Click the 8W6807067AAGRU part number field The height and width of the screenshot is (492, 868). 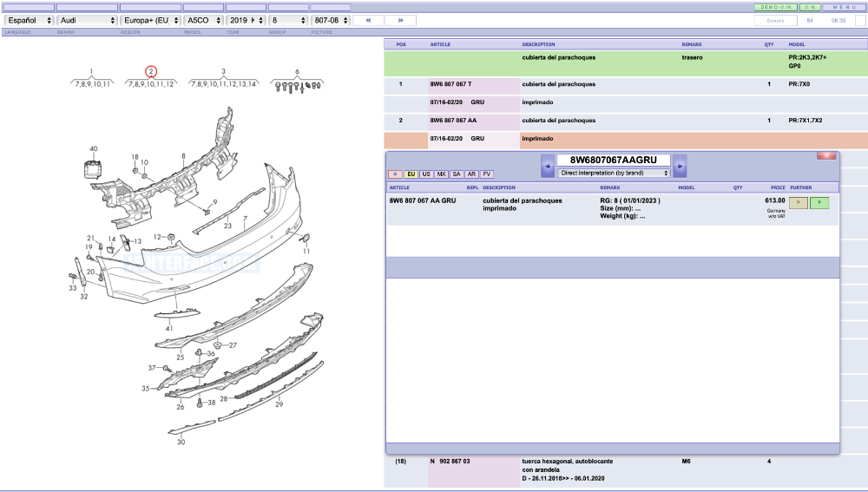[x=614, y=160]
